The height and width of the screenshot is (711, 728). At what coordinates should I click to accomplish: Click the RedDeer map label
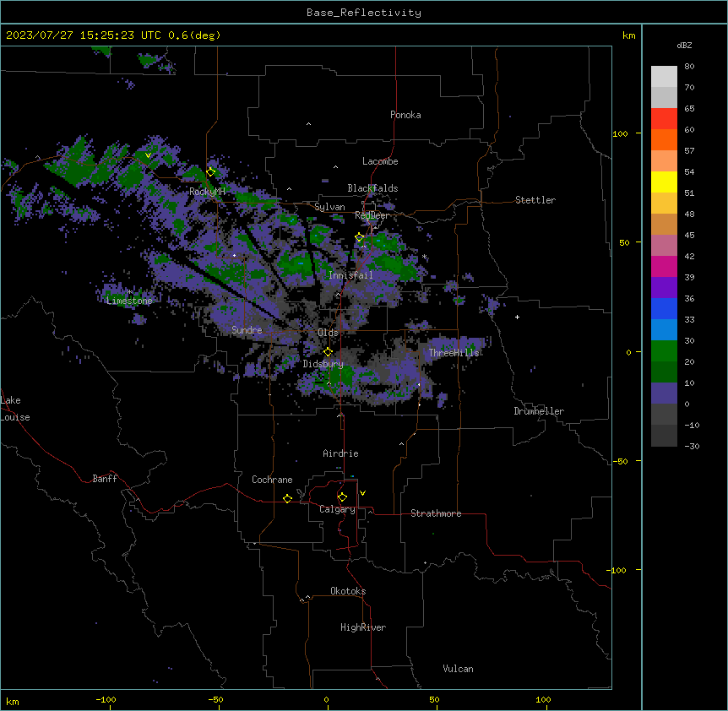(372, 215)
